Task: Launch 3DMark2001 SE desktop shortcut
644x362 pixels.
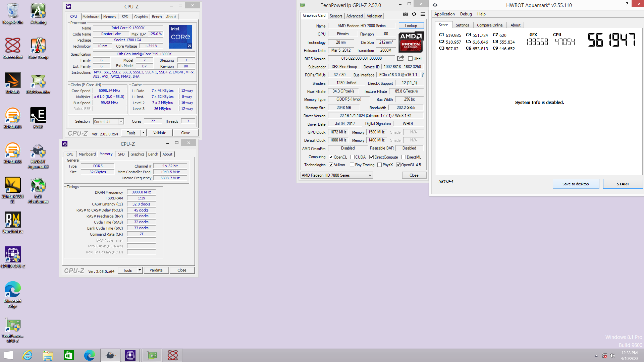Action: coord(13,190)
